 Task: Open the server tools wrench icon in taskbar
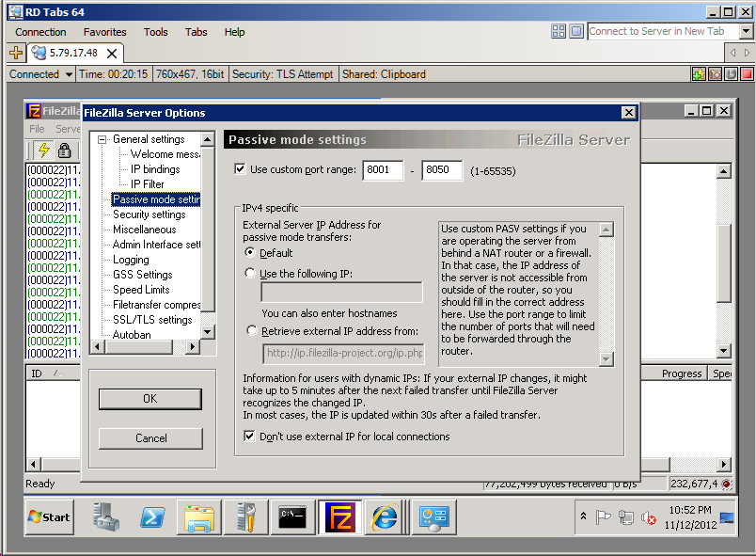click(246, 517)
